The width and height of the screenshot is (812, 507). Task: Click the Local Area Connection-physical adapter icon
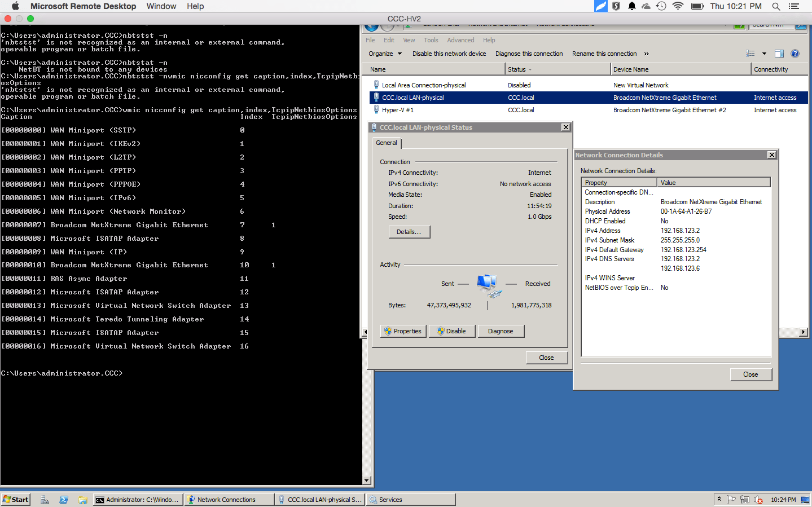coord(376,85)
